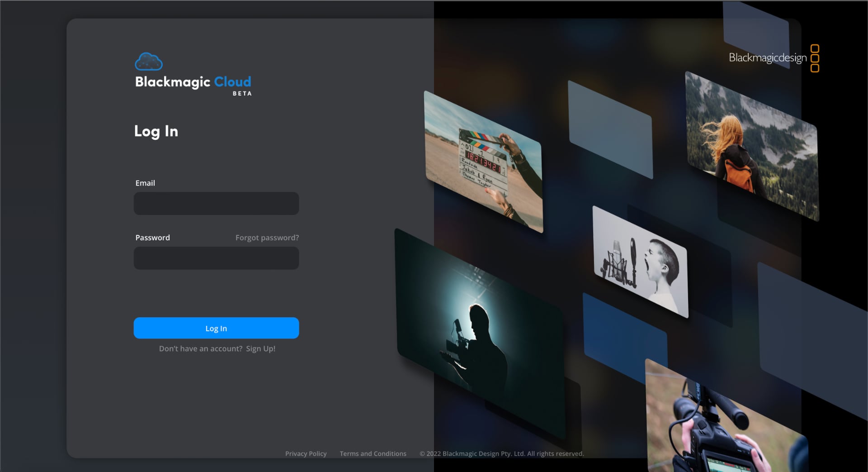Click the Blackmagic Cloud title text
This screenshot has width=868, height=472.
(x=193, y=82)
